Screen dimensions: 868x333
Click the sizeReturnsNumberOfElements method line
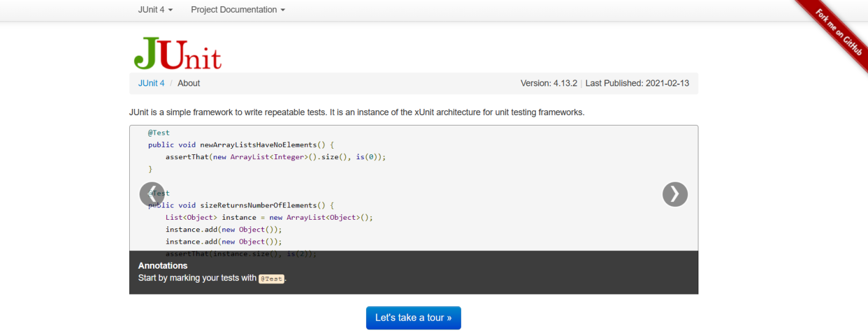click(241, 205)
